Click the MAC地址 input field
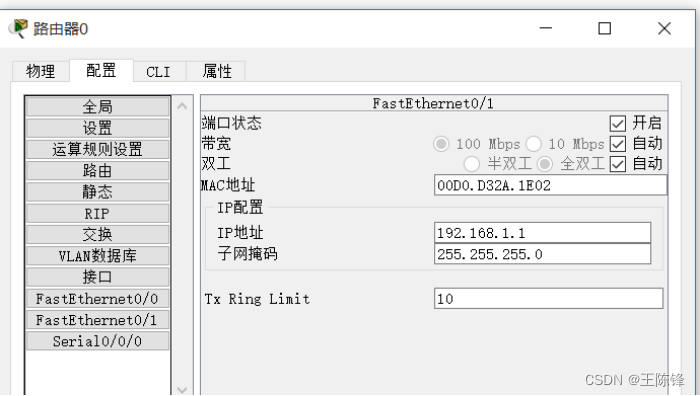This screenshot has width=700, height=396. pyautogui.click(x=550, y=185)
